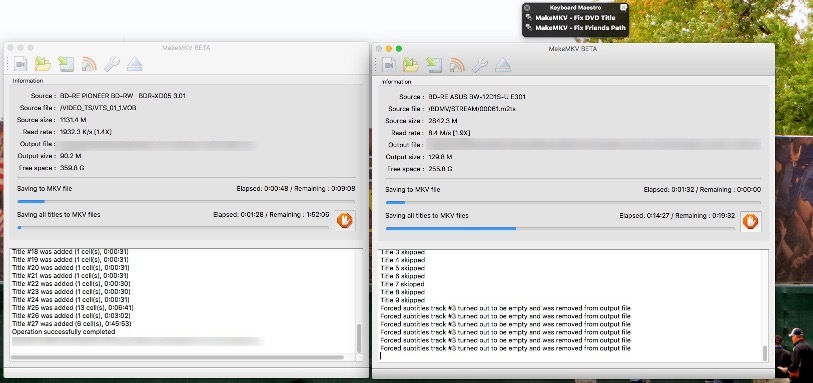Stream icon in right MakeMKV window

pos(457,65)
